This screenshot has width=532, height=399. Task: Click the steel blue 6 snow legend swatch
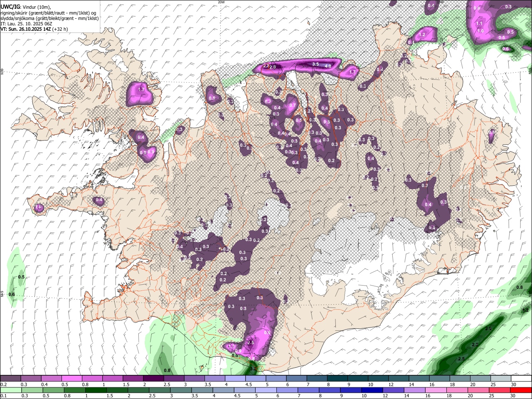point(296,379)
